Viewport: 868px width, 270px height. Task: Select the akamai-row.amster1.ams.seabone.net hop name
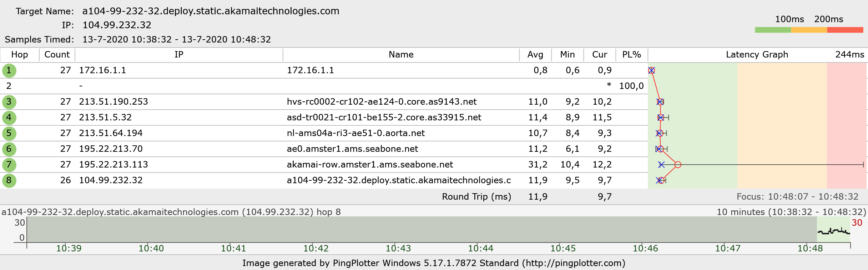pos(370,165)
